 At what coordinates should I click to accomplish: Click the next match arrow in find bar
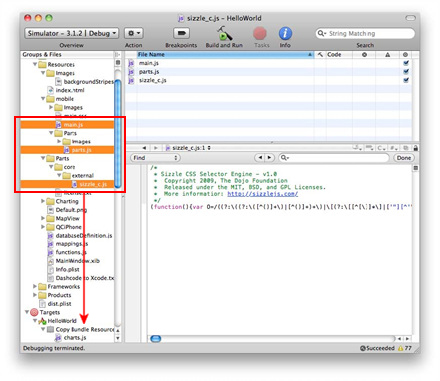[269, 158]
